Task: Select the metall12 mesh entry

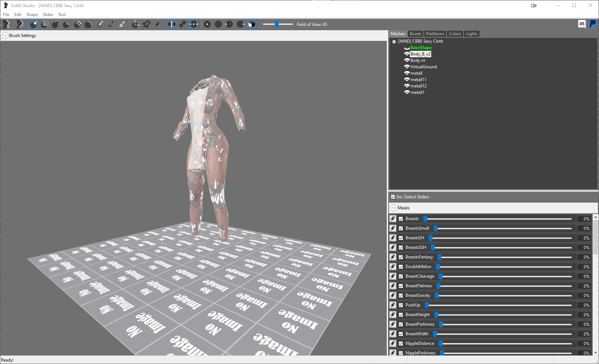Action: pos(418,86)
